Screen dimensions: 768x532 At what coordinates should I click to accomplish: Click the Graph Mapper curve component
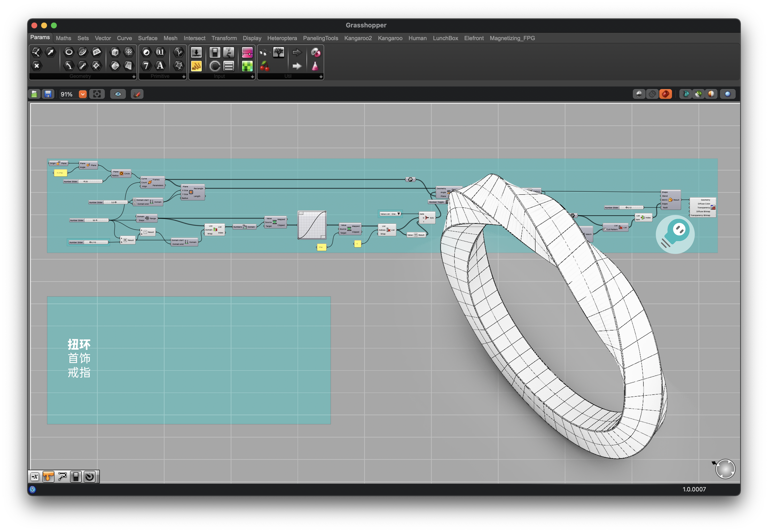[x=312, y=225]
